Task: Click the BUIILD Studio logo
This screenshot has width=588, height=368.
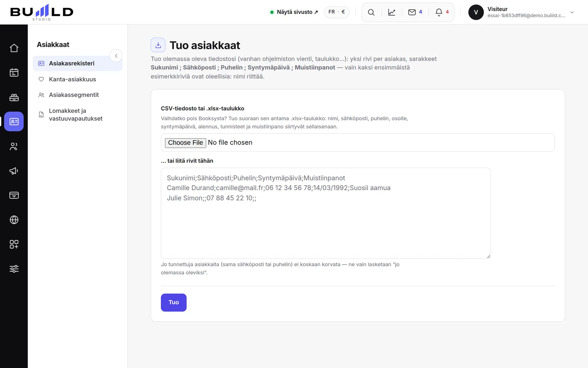Action: tap(42, 12)
